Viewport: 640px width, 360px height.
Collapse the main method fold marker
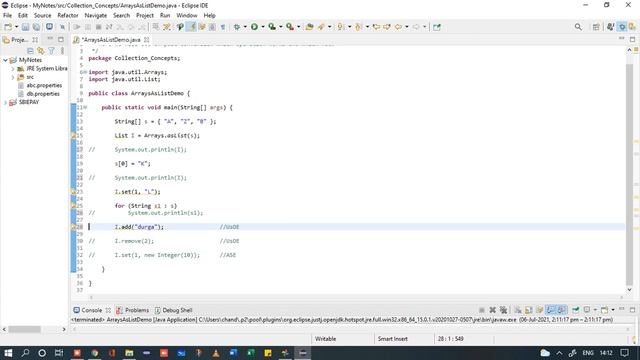point(85,107)
